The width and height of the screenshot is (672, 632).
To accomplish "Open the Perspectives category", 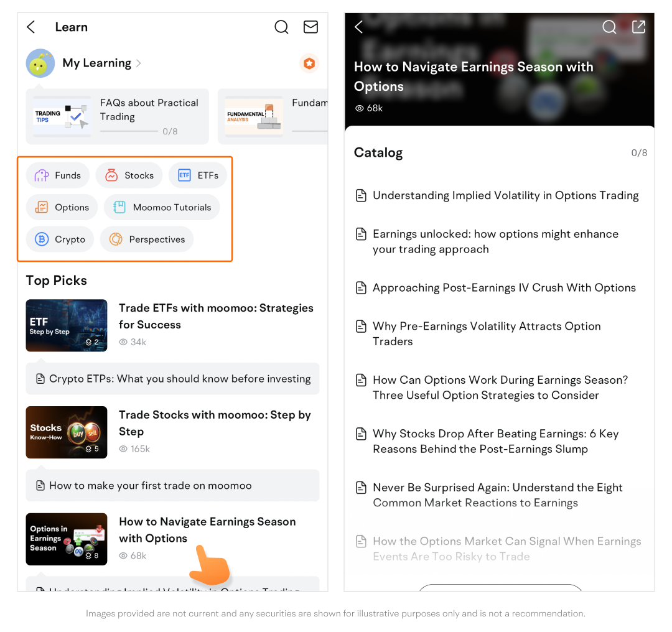I will (x=147, y=239).
